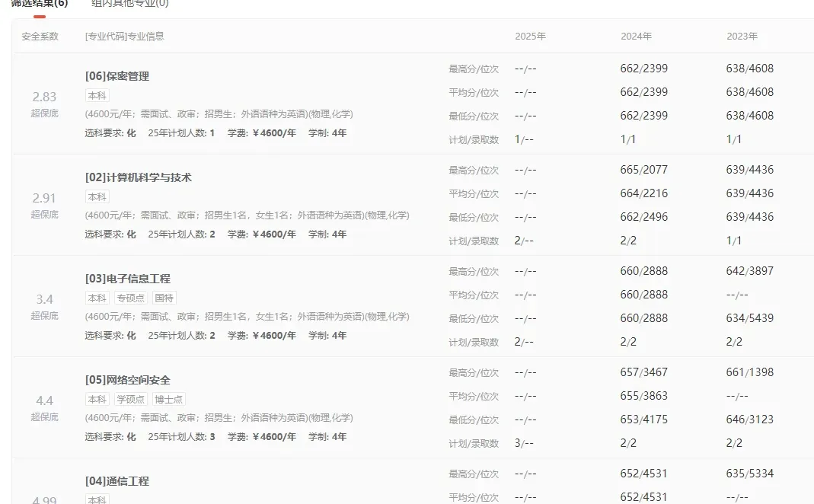The width and height of the screenshot is (814, 504).
Task: 点击网络空间安全的学硕点标签
Action: [x=130, y=399]
